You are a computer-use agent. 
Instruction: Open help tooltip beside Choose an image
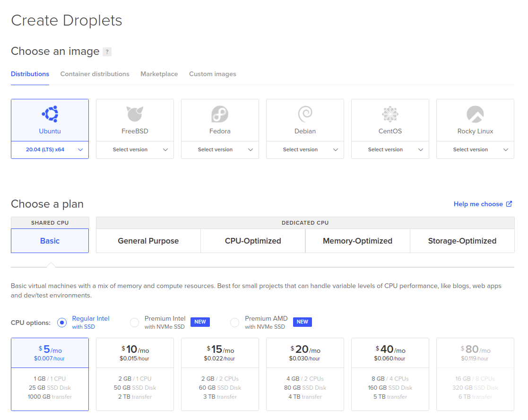tap(107, 52)
